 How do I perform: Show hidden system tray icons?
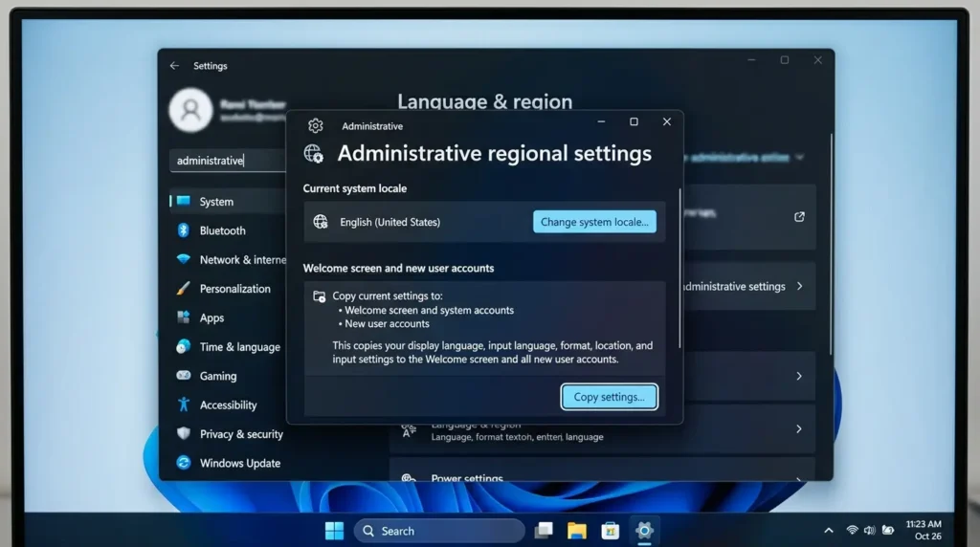pos(829,530)
